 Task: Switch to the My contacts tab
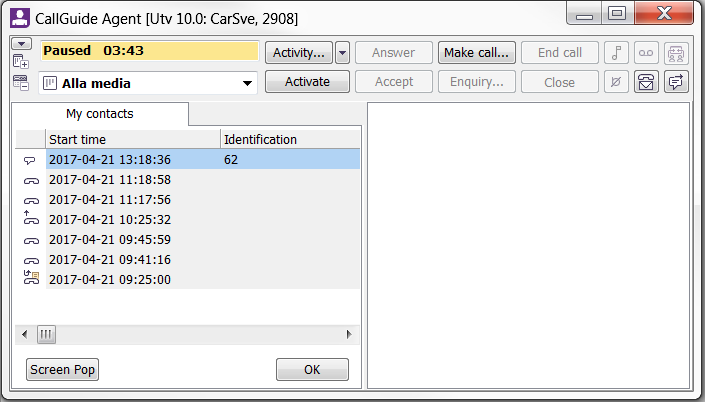100,114
